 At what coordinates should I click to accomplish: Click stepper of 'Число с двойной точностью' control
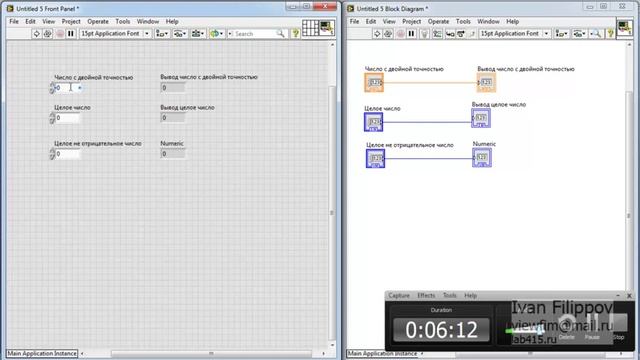point(52,88)
